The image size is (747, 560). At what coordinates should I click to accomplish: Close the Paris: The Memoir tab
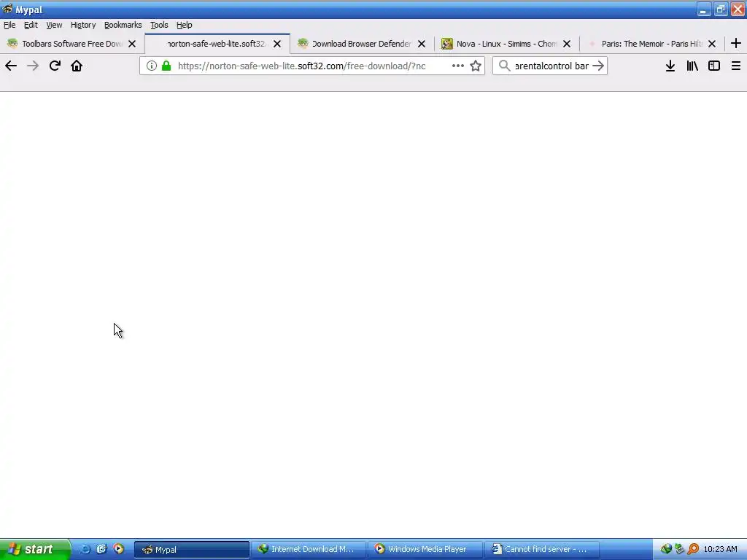click(712, 44)
